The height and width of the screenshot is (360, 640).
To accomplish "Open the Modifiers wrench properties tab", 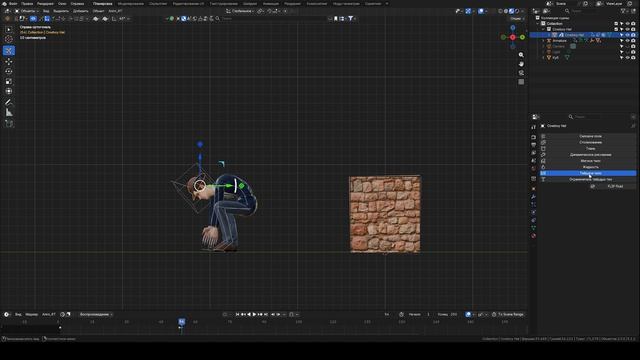I will click(x=533, y=197).
